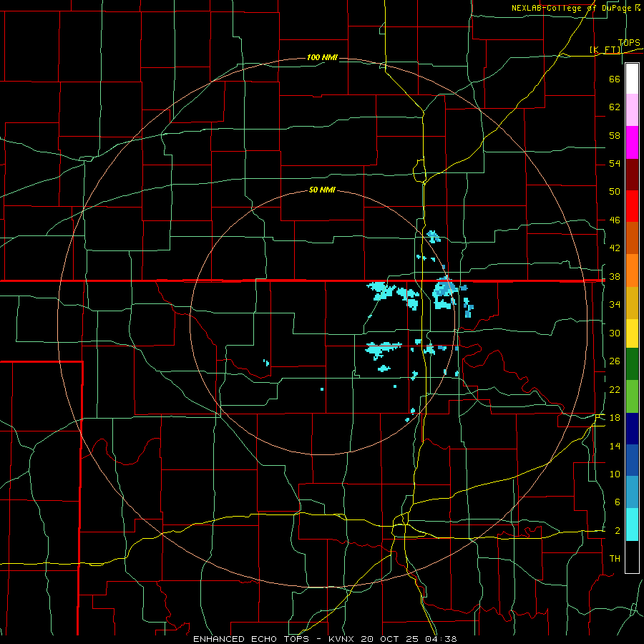This screenshot has width=644, height=644.
Task: Click the bright yellow legend swatch
Action: pyautogui.click(x=632, y=333)
